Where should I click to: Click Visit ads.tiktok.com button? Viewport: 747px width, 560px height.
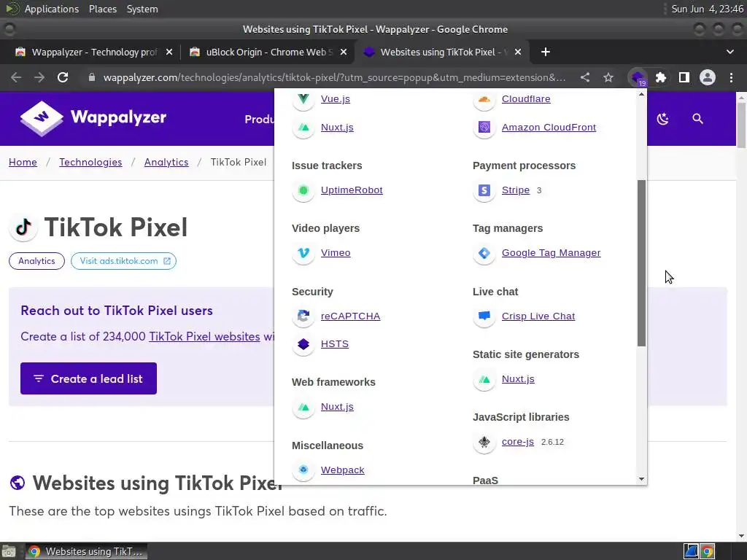[124, 261]
